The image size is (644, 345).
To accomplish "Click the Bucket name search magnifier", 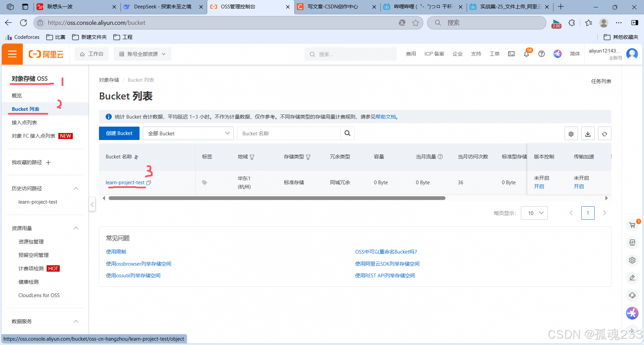I will tap(347, 133).
